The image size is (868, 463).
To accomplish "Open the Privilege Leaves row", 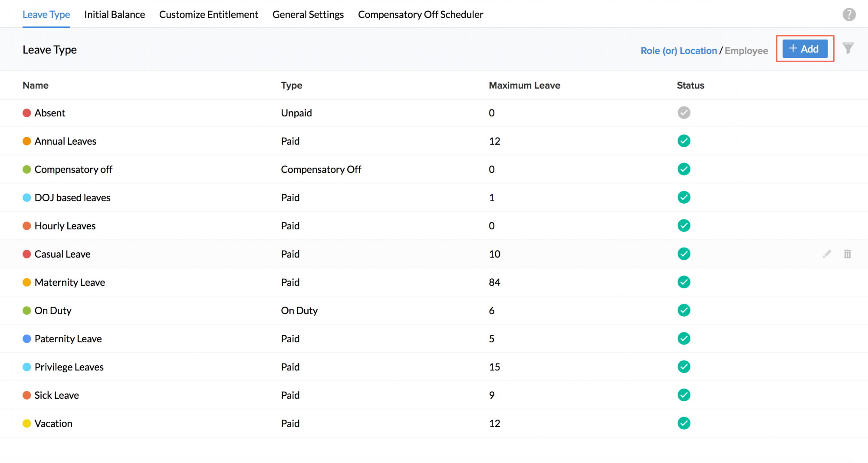I will tap(69, 367).
